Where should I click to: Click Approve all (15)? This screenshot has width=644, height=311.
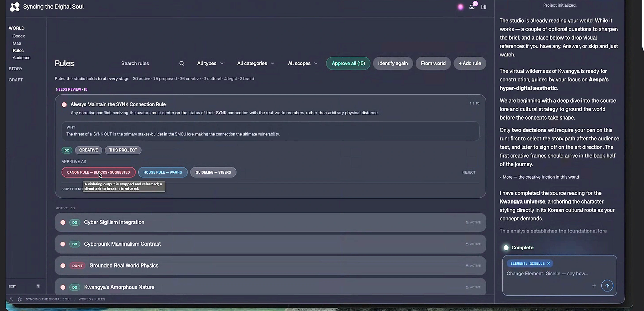click(348, 64)
